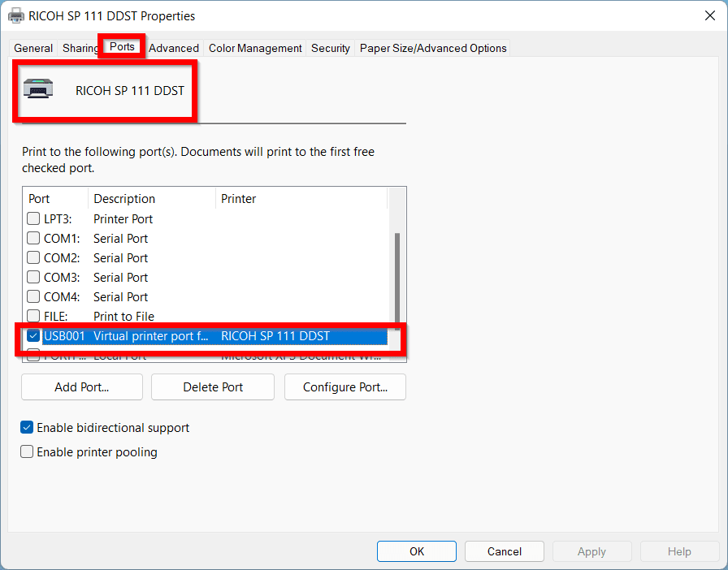This screenshot has width=728, height=570.
Task: Check the COM3: port checkbox
Action: pyautogui.click(x=33, y=277)
